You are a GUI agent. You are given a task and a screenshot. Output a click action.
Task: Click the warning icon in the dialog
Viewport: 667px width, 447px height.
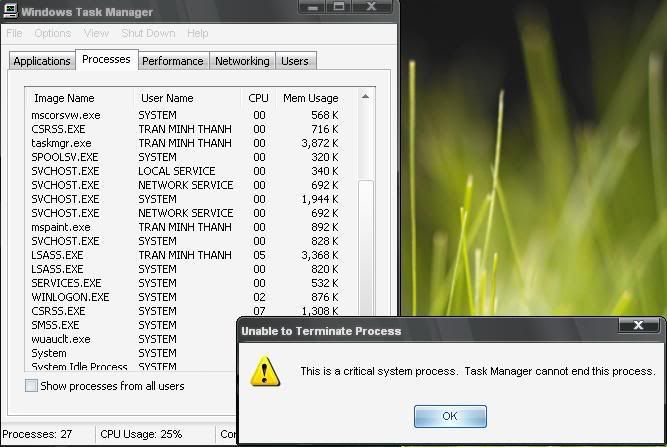[x=265, y=371]
